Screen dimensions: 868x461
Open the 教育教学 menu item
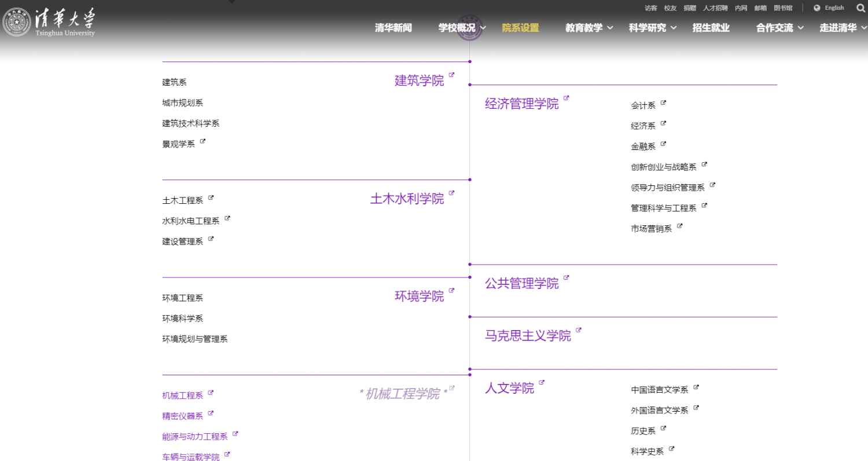(x=584, y=28)
